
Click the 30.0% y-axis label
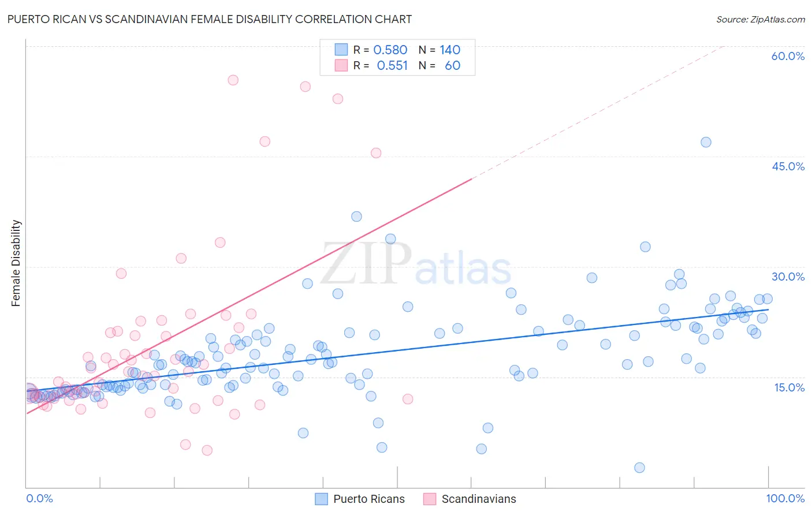(788, 277)
